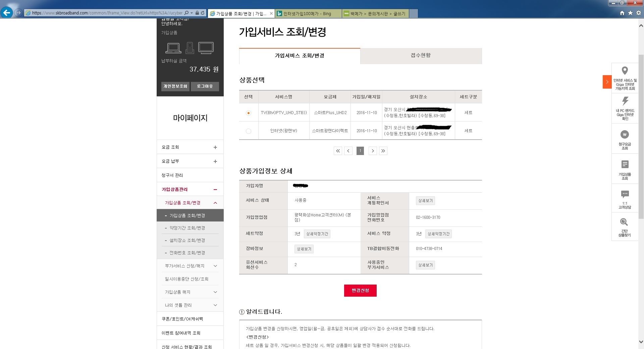Click the 가입상품 조회 document icon

tap(625, 164)
